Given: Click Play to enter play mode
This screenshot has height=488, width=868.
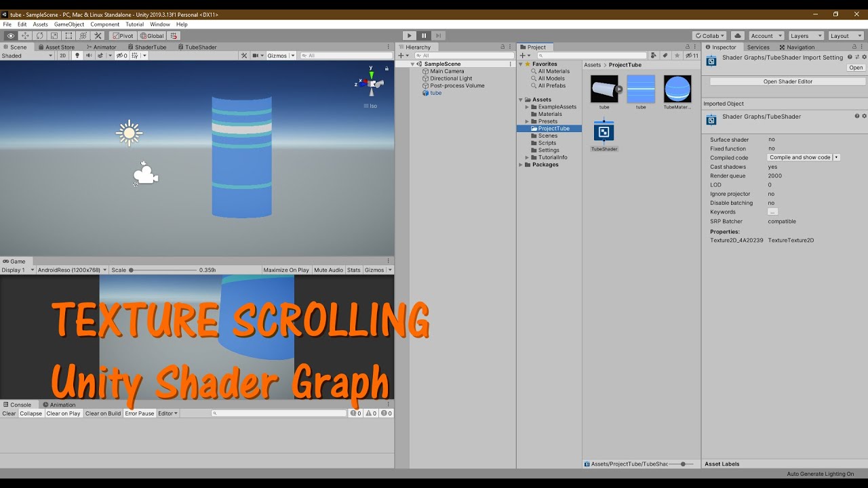Looking at the screenshot, I should 409,36.
